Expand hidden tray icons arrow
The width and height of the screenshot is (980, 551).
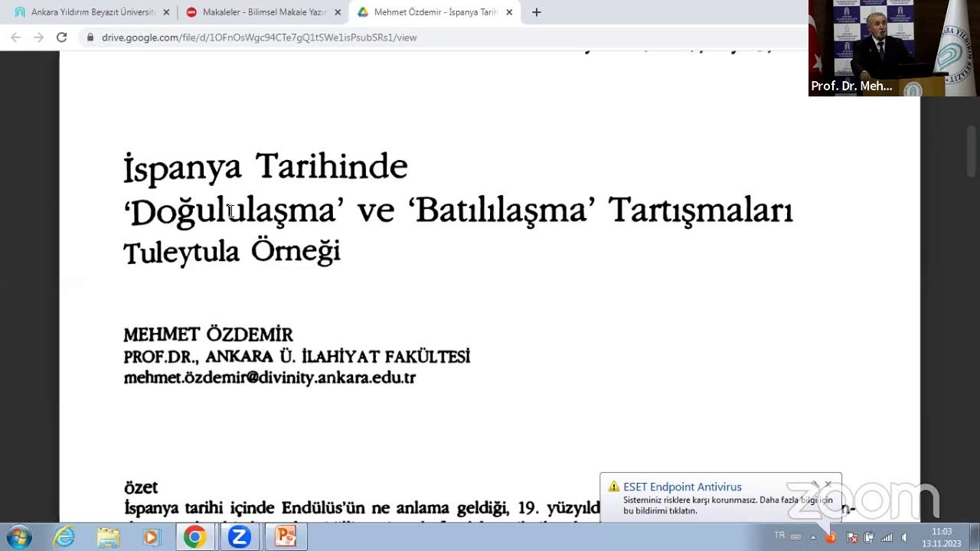pyautogui.click(x=813, y=537)
